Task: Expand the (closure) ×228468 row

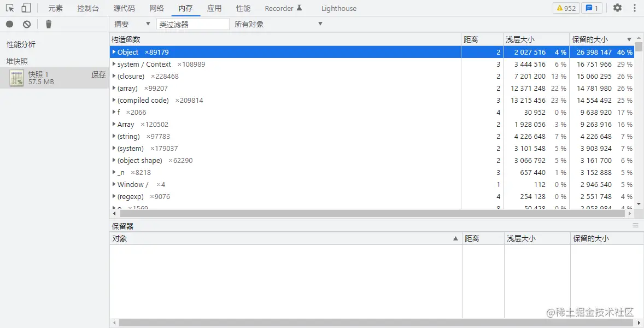Action: point(114,76)
